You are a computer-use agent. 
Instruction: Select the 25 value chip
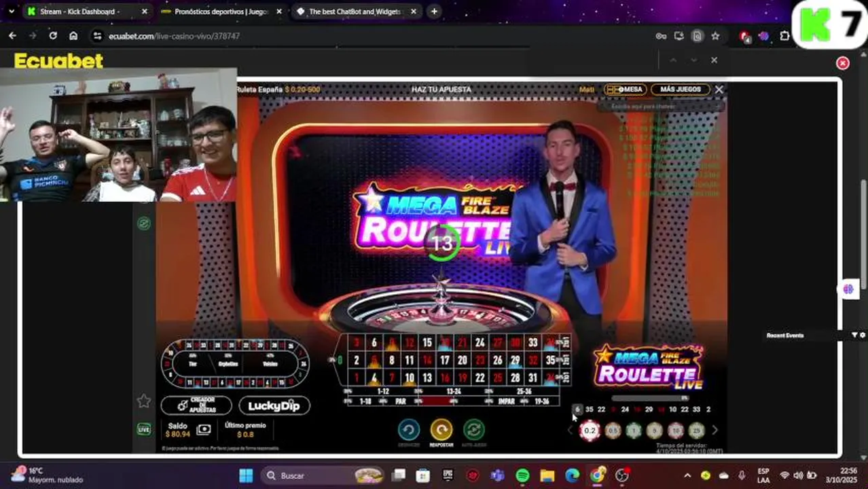tap(696, 431)
